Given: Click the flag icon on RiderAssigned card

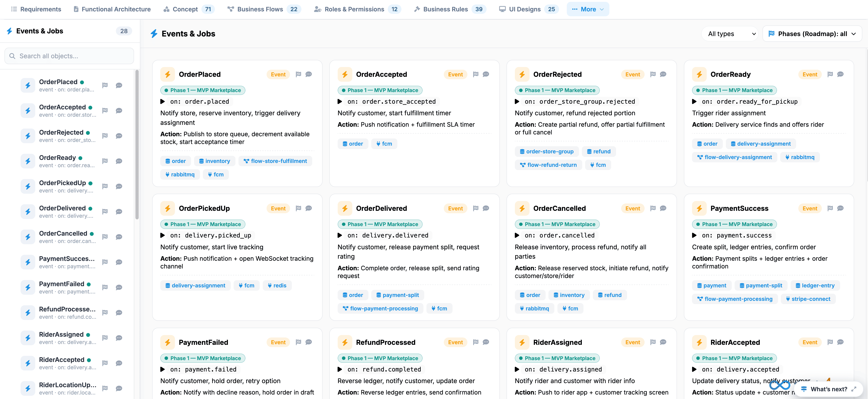Looking at the screenshot, I should 653,342.
